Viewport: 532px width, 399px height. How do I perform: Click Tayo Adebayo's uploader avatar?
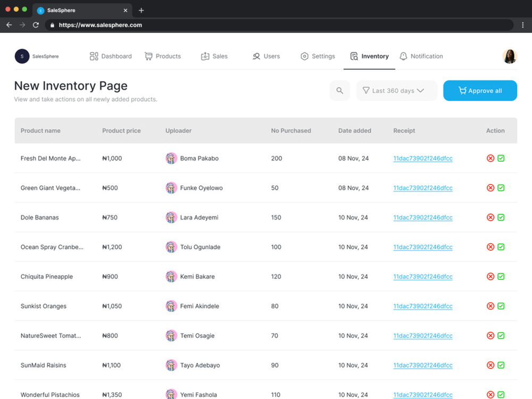(171, 365)
